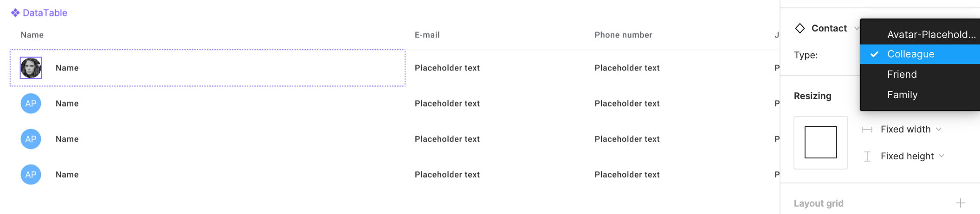Screen dimensions: 980x214
Task: Click the Contact component diamond icon
Action: point(800,28)
